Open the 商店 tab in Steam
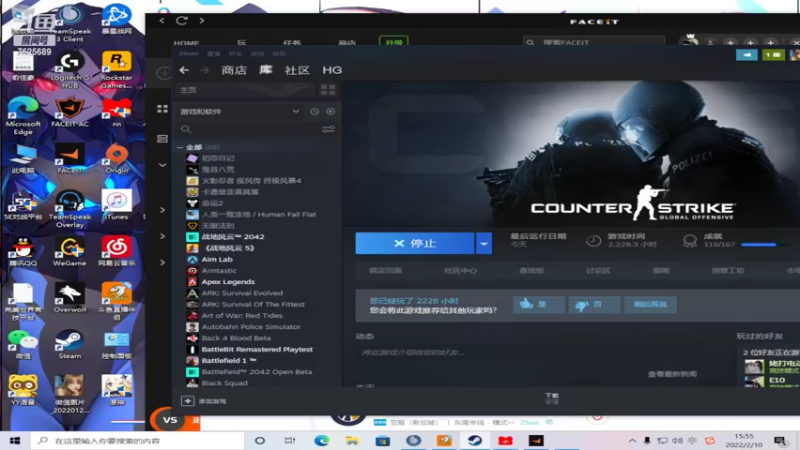 click(234, 70)
